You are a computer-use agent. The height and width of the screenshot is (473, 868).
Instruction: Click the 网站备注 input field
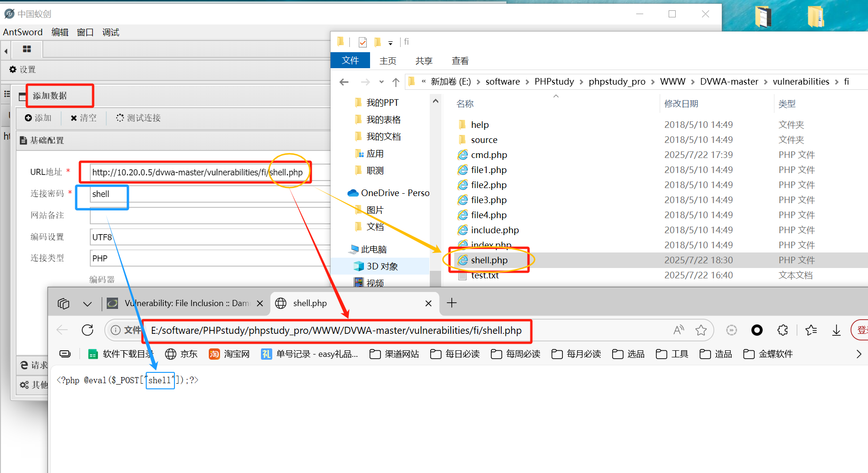(211, 215)
